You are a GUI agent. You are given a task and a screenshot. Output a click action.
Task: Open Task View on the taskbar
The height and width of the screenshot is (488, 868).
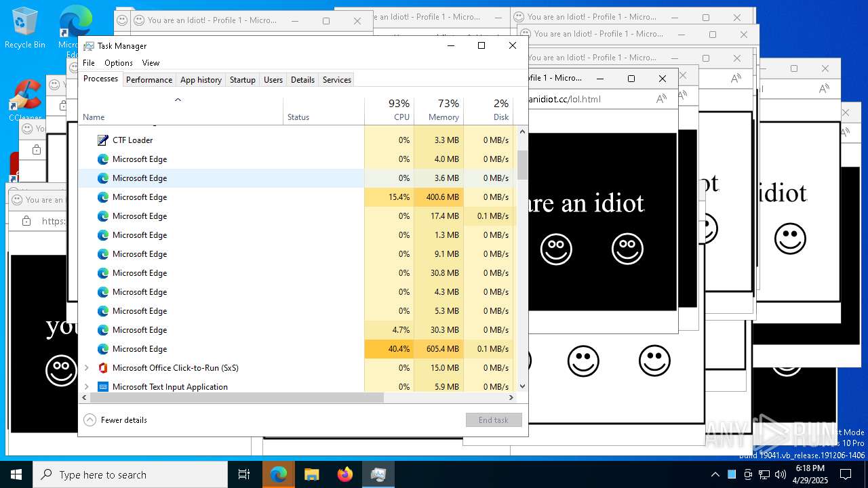(x=244, y=474)
